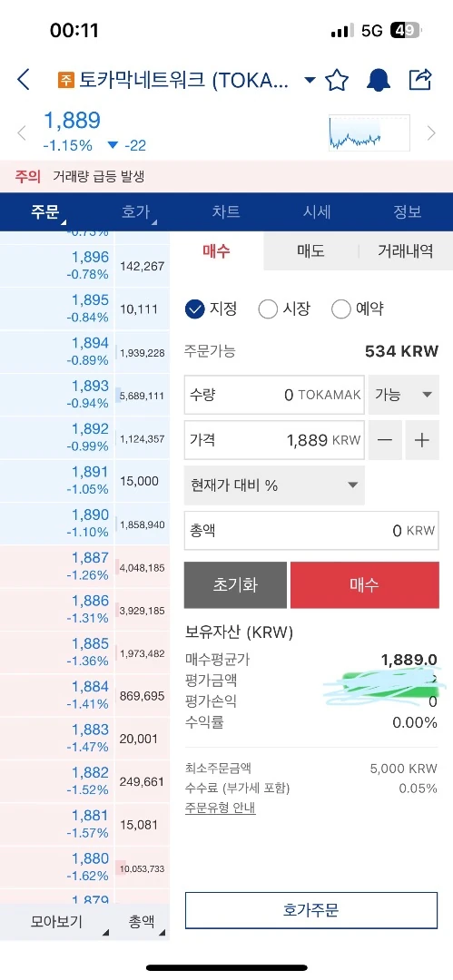Open the 모아보기 selector
Screen dimensions: 453x980
(57, 921)
